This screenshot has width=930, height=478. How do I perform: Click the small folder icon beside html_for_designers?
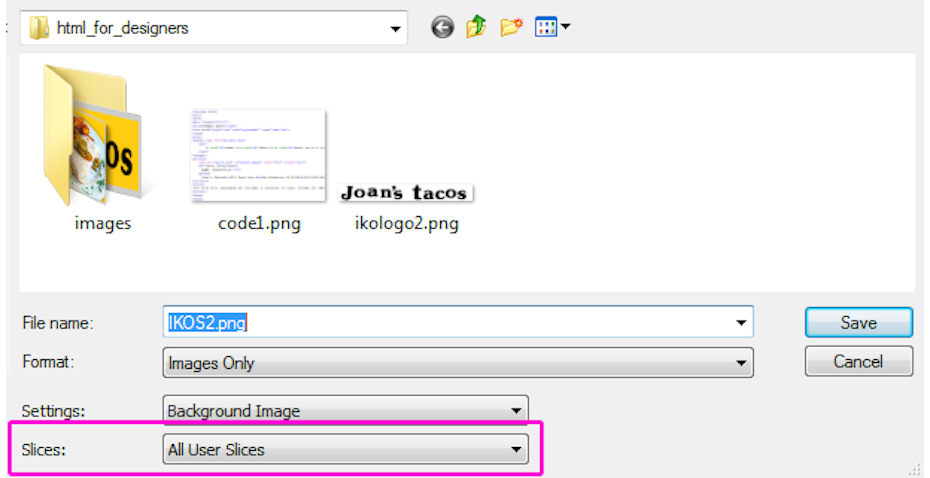40,28
